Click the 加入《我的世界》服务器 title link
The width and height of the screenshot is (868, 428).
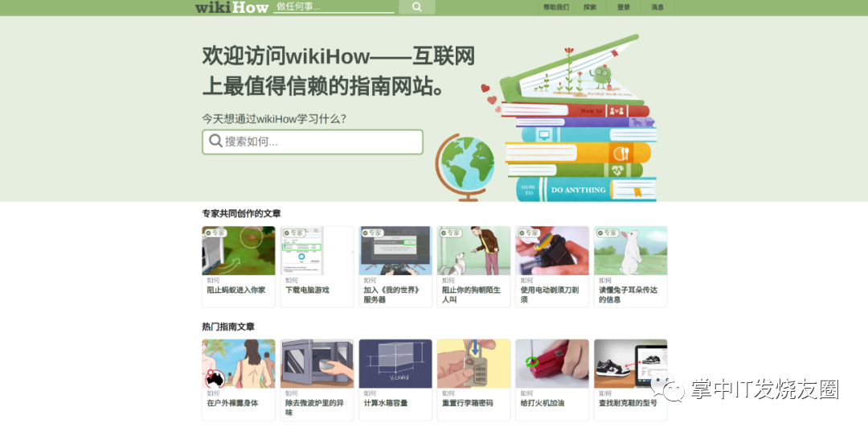click(391, 294)
